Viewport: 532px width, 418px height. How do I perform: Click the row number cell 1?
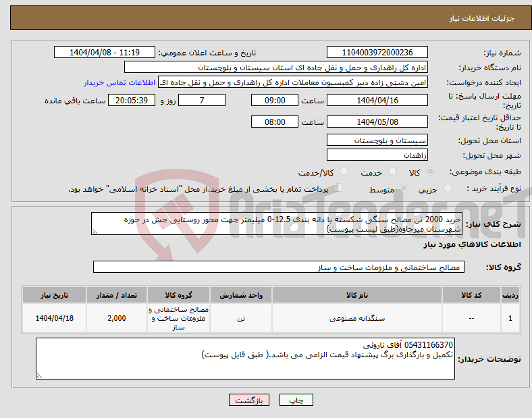tap(510, 318)
